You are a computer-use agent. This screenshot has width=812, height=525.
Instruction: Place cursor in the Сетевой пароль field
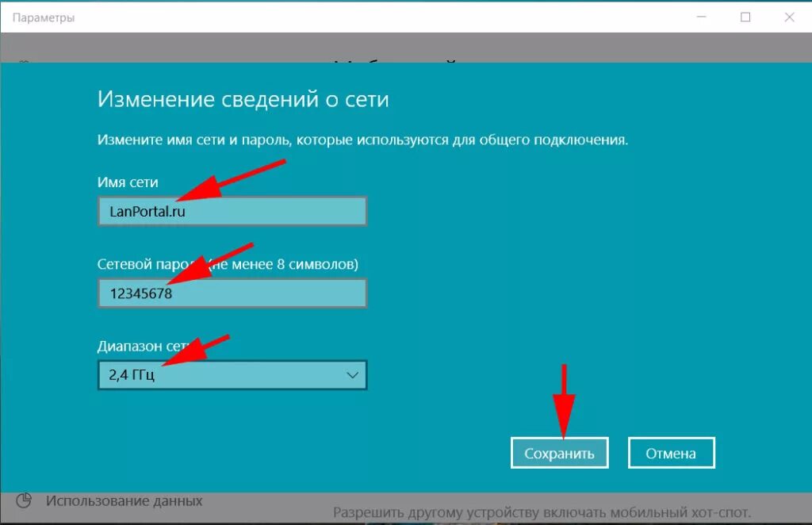tap(232, 293)
